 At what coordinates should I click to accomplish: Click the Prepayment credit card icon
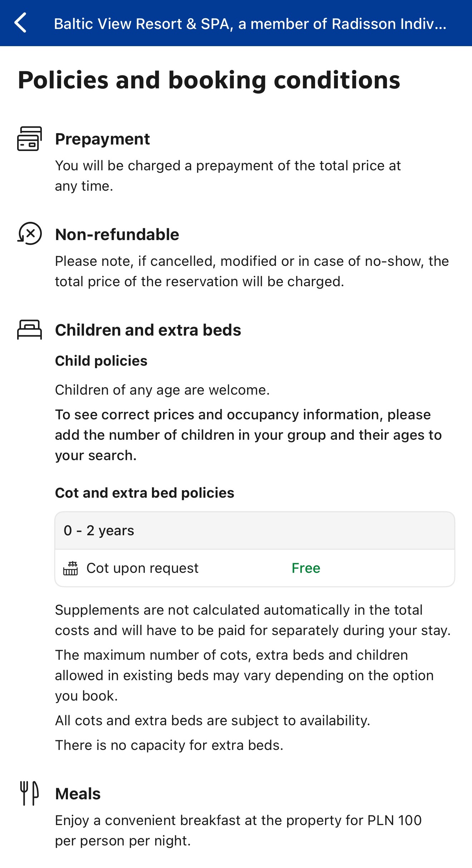coord(30,139)
